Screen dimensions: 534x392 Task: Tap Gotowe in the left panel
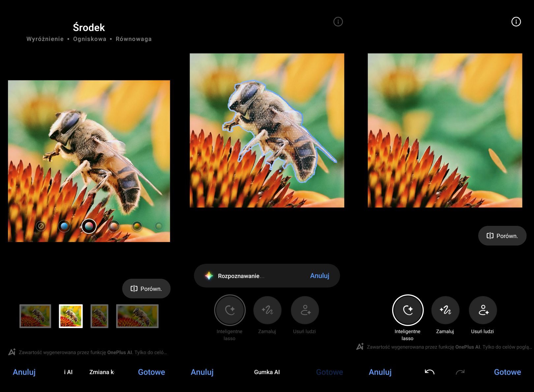152,372
